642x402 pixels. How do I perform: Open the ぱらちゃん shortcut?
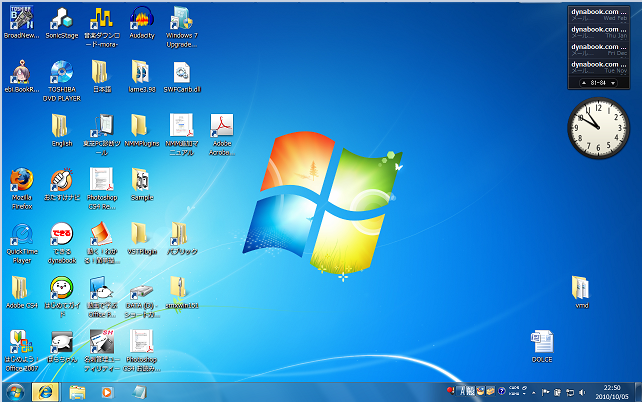(x=62, y=346)
